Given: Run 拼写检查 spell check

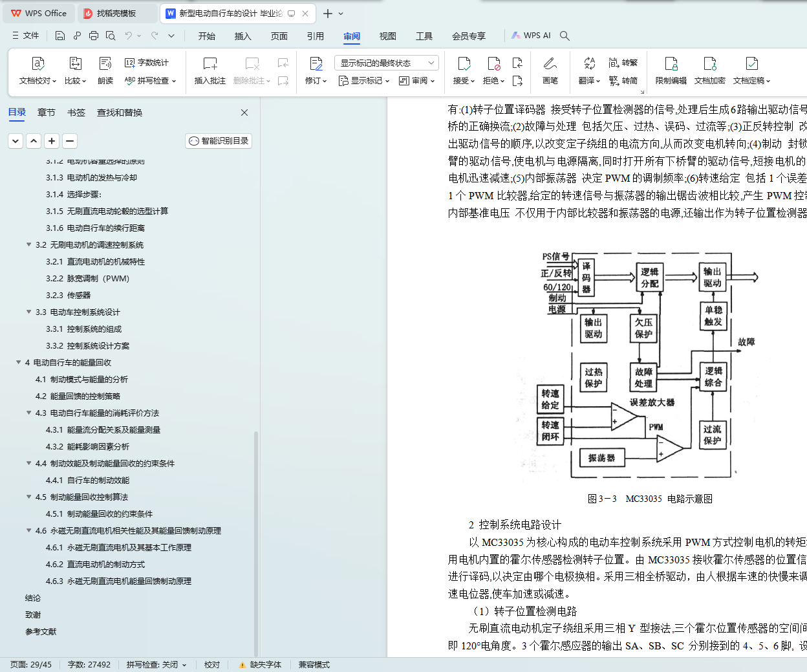Looking at the screenshot, I should coord(150,81).
